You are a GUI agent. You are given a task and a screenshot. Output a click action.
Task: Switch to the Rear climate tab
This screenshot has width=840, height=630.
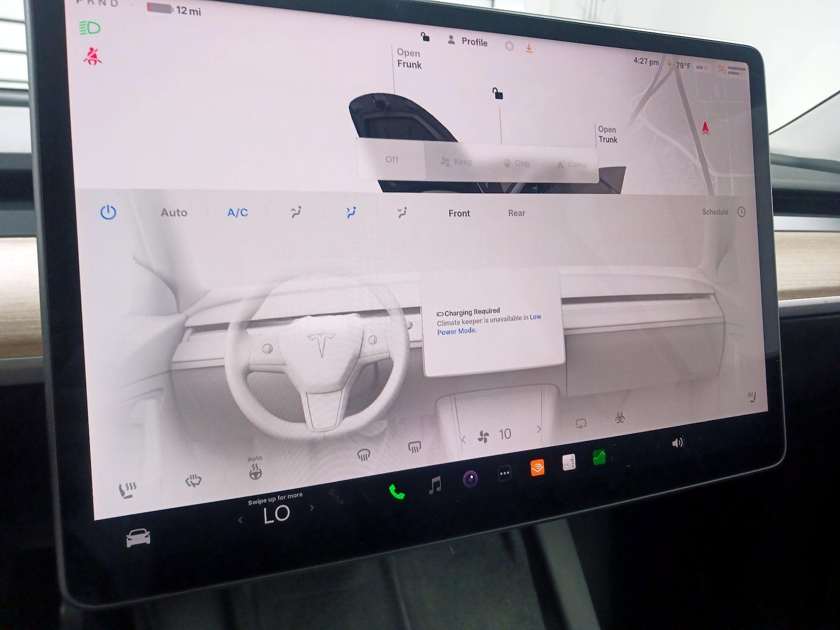[517, 213]
